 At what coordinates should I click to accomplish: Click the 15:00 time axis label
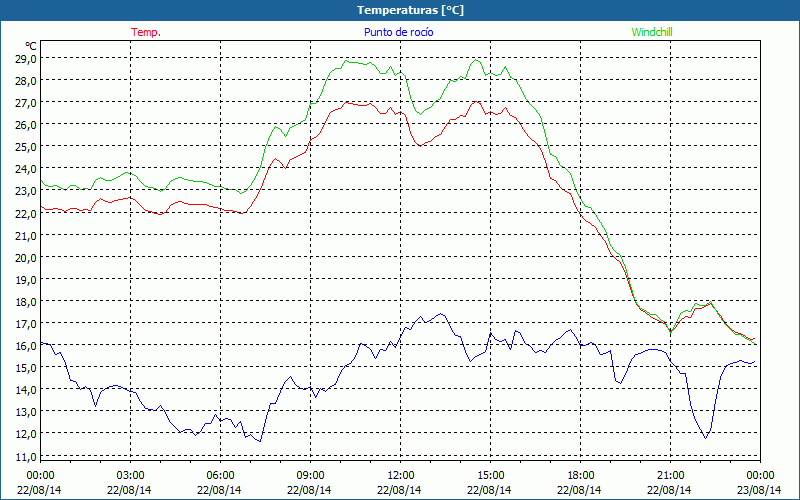click(490, 476)
